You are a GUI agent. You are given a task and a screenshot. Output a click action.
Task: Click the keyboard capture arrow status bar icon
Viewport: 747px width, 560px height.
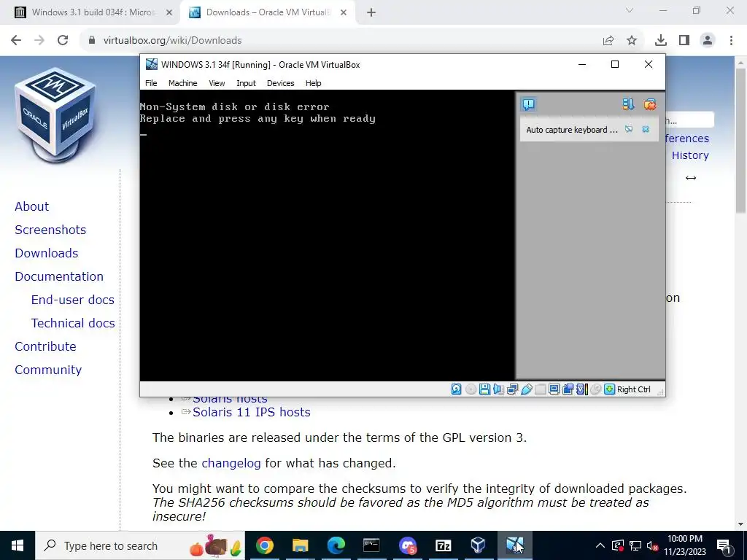point(609,389)
